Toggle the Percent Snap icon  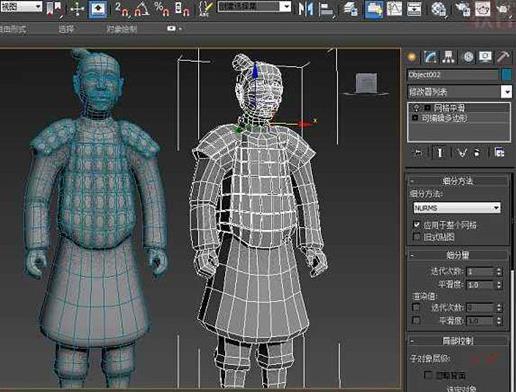point(162,9)
